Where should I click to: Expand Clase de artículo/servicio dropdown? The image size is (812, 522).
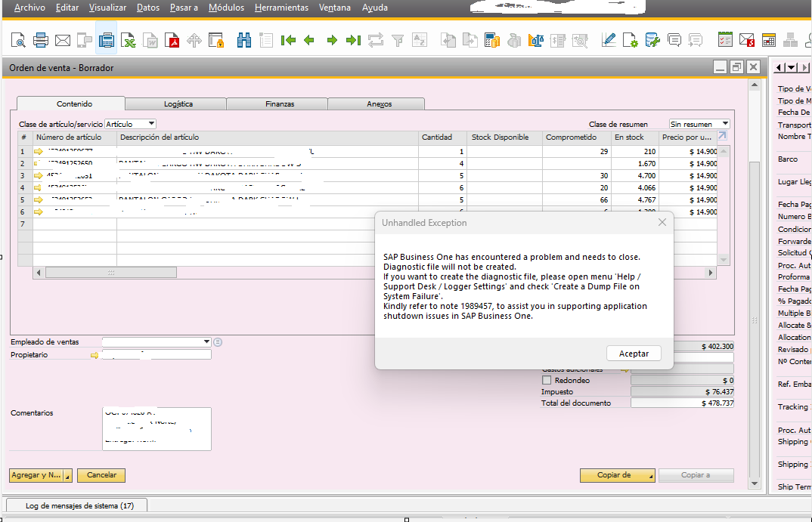tap(151, 124)
